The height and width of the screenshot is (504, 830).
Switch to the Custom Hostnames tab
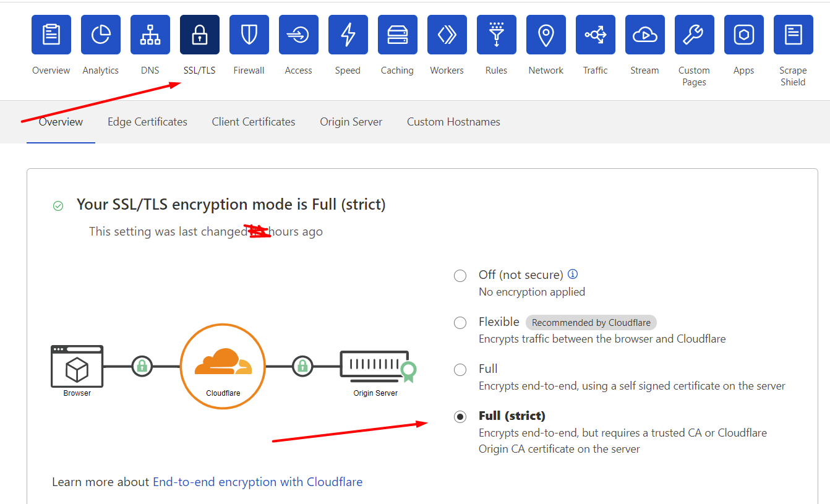tap(453, 122)
